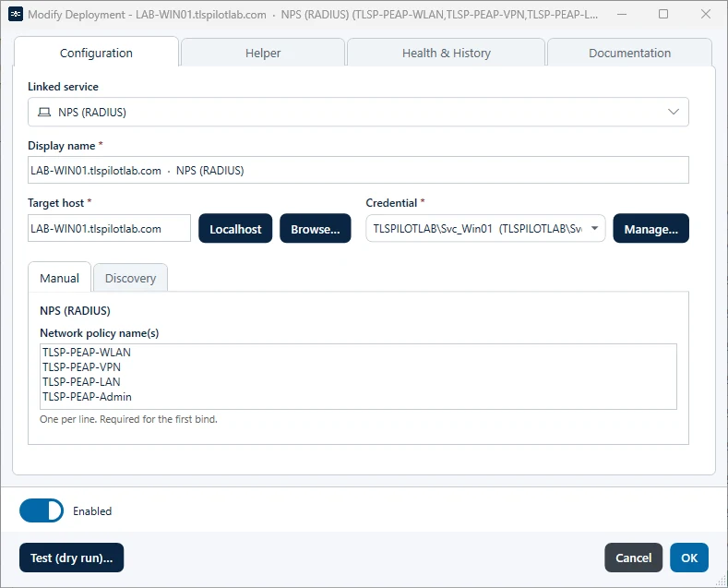Click the window resize grip corner
Image resolution: width=728 pixels, height=588 pixels.
(721, 581)
